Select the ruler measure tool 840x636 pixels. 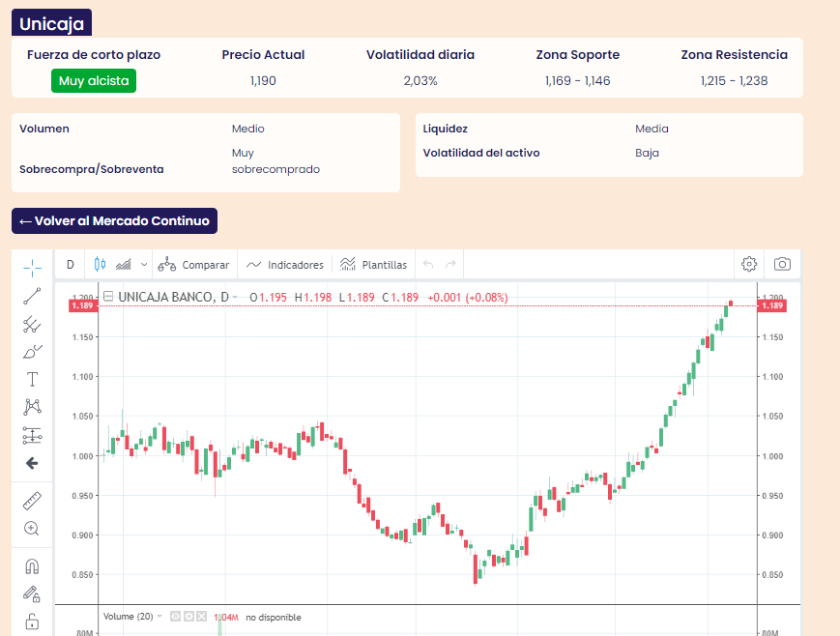click(32, 501)
